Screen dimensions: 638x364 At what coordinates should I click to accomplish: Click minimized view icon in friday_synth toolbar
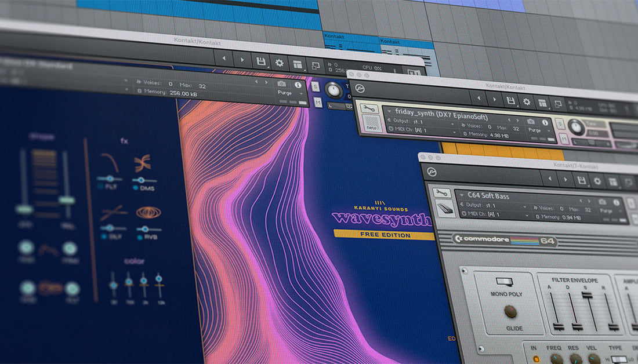(557, 104)
